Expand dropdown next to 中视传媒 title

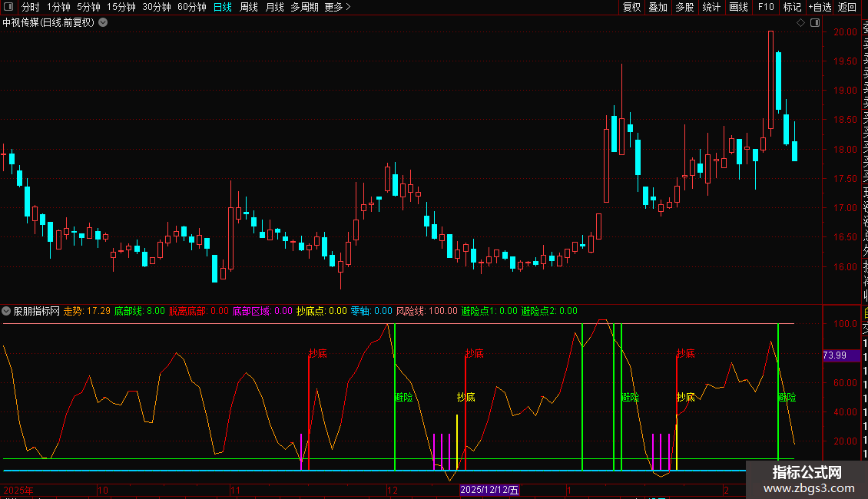pyautogui.click(x=103, y=23)
